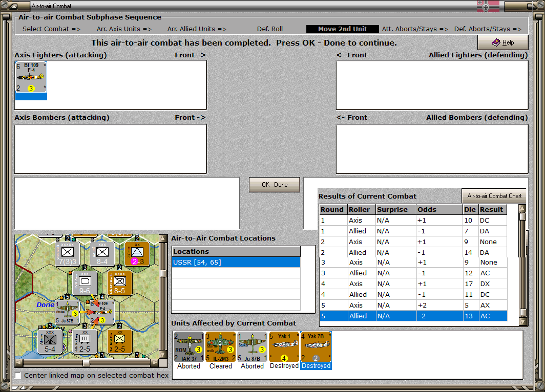Select the orange 2-5 unit on the map
This screenshot has width=545, height=392.
(x=119, y=341)
